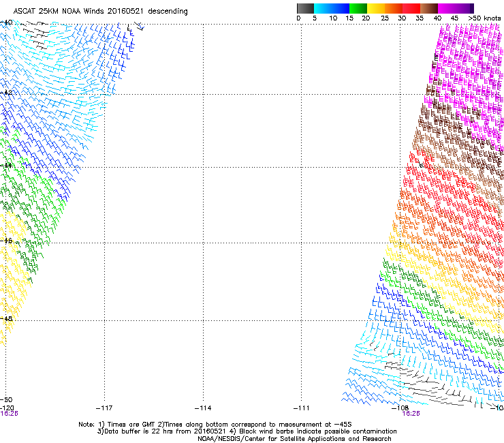Viewport: 504px width, 443px height.
Task: Click legend scale label '0'
Action: (298, 18)
